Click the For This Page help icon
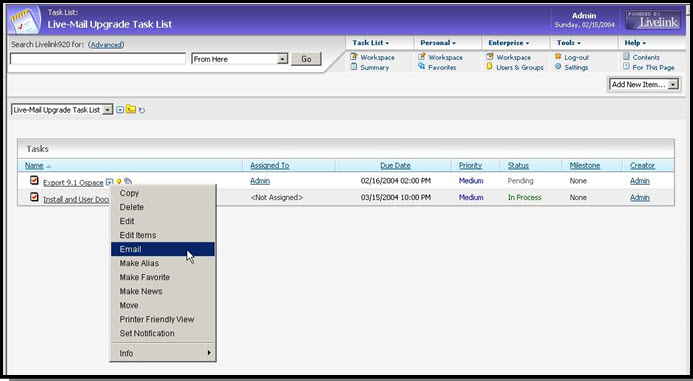This screenshot has width=693, height=381. pyautogui.click(x=626, y=67)
